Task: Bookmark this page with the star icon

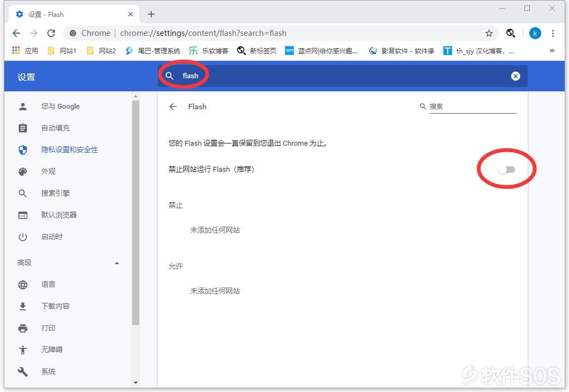Action: pos(489,33)
